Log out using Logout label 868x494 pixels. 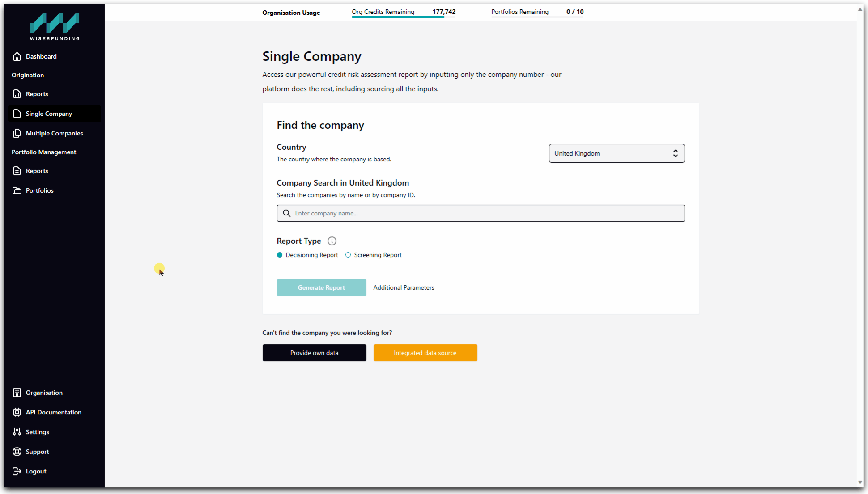click(36, 471)
